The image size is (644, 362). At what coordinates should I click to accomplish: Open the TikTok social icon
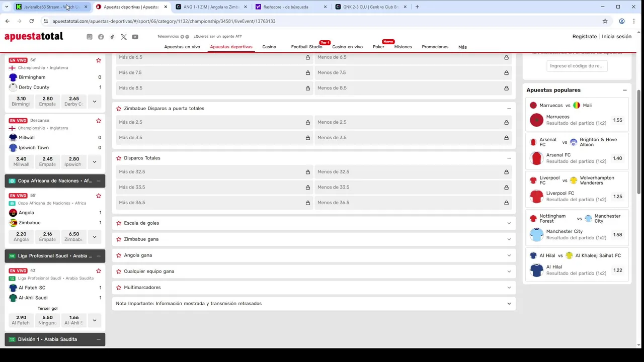pyautogui.click(x=112, y=37)
